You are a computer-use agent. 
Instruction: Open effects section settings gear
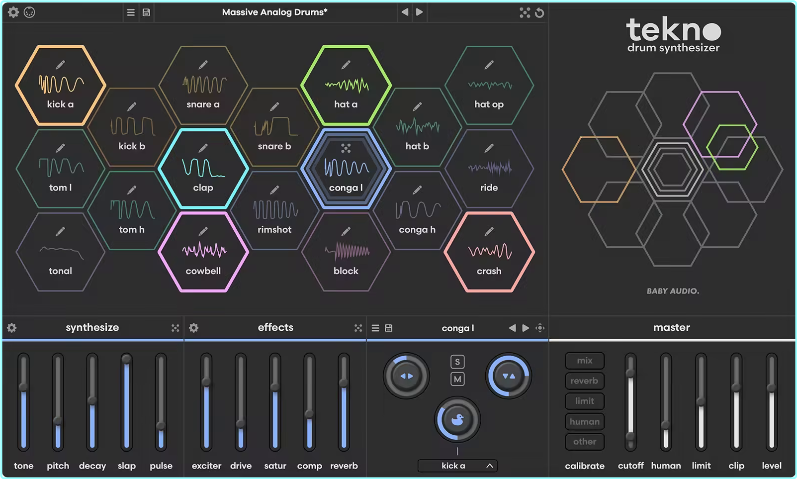[194, 328]
